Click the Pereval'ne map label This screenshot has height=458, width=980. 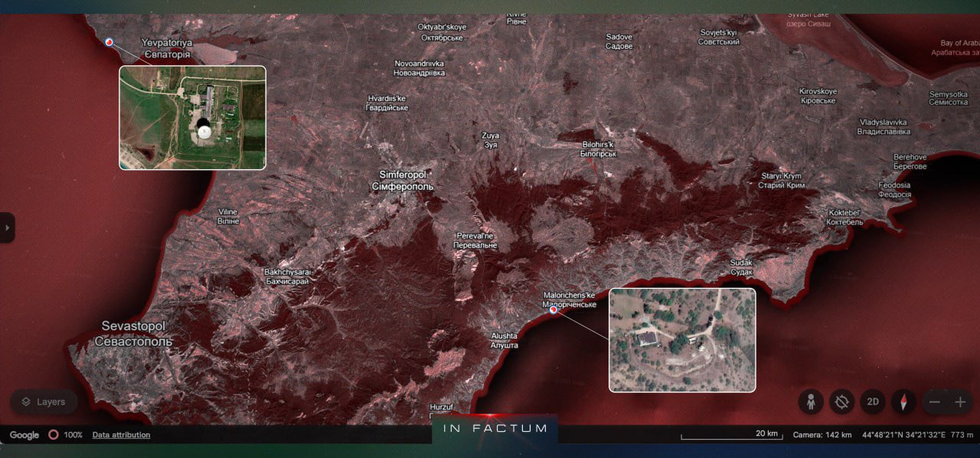tap(475, 240)
